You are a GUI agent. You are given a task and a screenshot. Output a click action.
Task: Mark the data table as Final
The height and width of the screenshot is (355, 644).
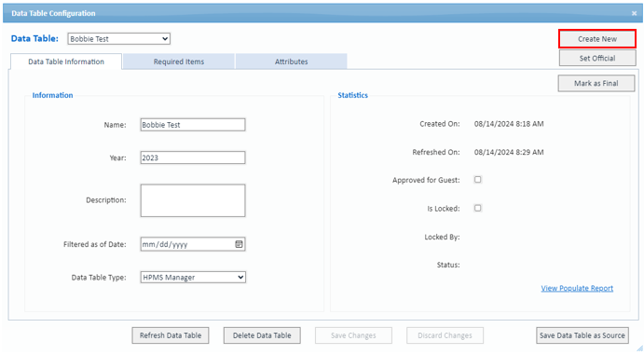tap(596, 83)
